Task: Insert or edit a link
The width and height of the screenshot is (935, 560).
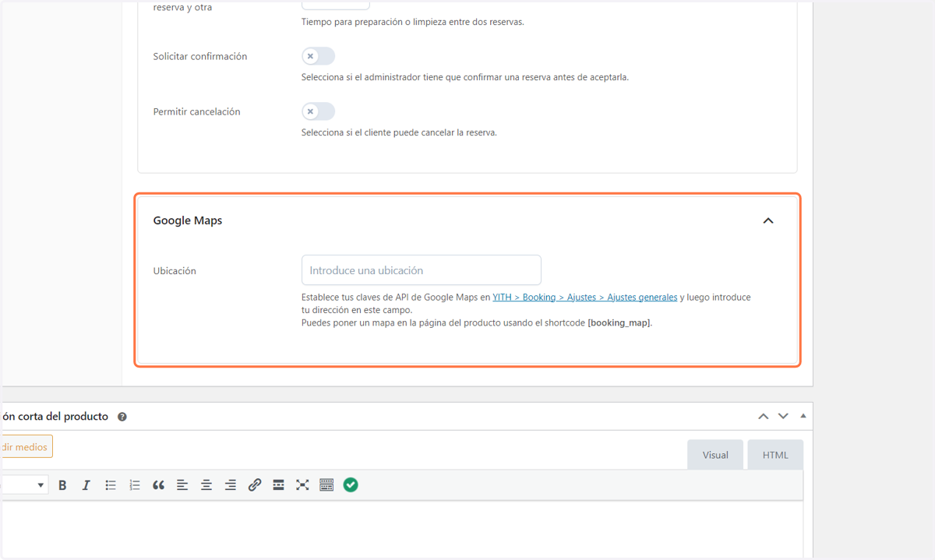Action: point(255,485)
